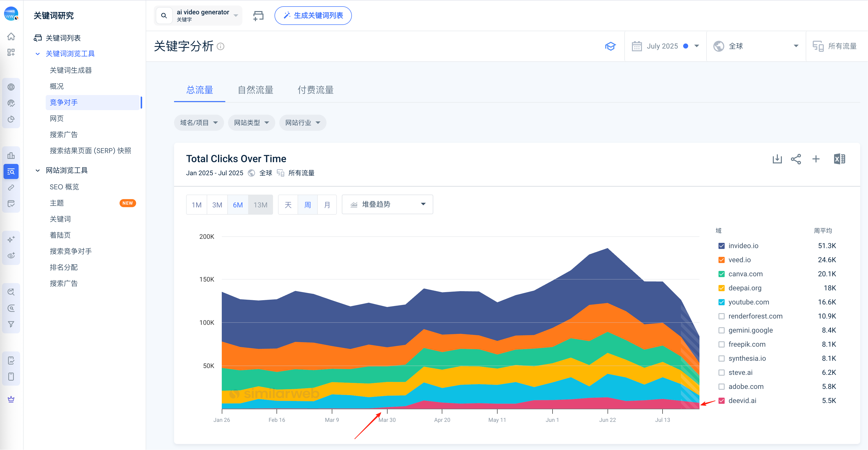868x450 pixels.
Task: Open the July 2025 date picker
Action: (665, 46)
